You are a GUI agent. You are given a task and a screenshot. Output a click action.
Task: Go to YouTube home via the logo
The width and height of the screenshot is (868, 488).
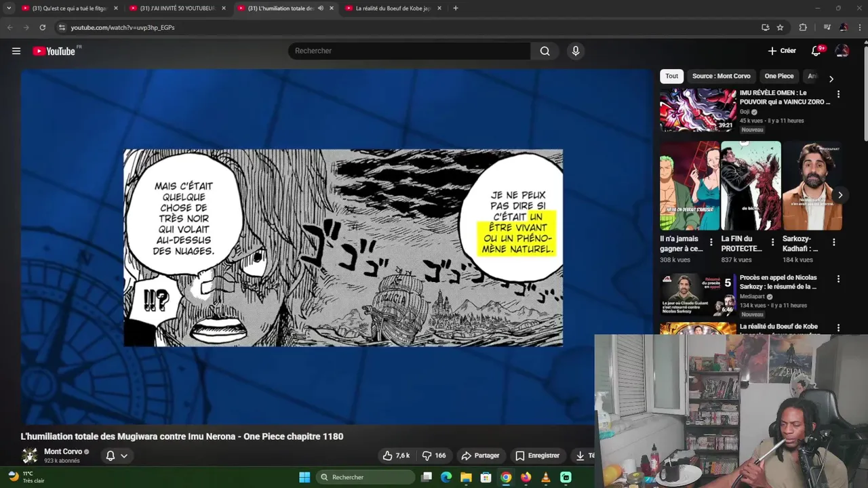[54, 51]
